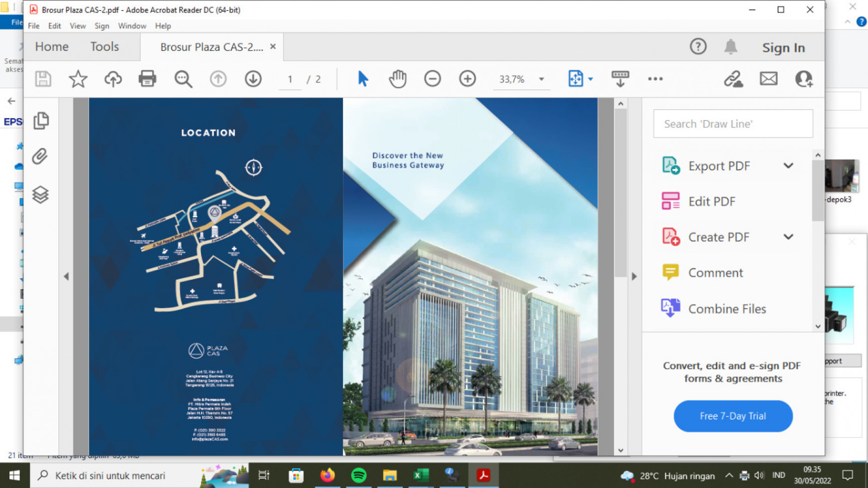Open the Comment tool

pyautogui.click(x=715, y=273)
